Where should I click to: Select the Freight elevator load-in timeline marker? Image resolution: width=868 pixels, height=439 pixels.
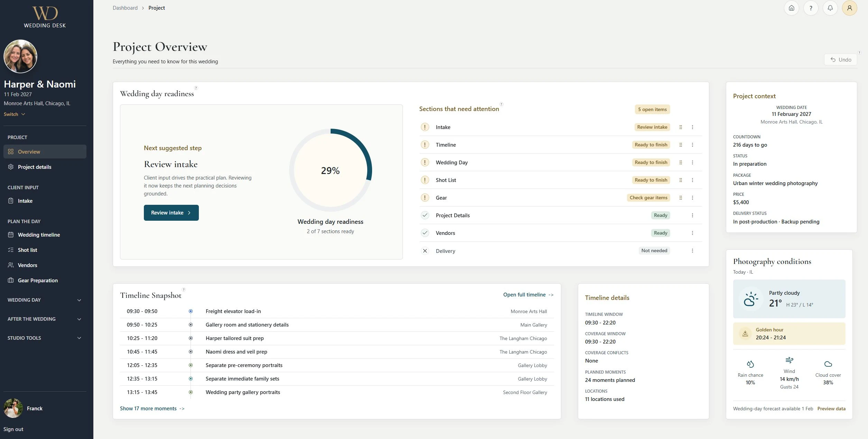(x=191, y=311)
